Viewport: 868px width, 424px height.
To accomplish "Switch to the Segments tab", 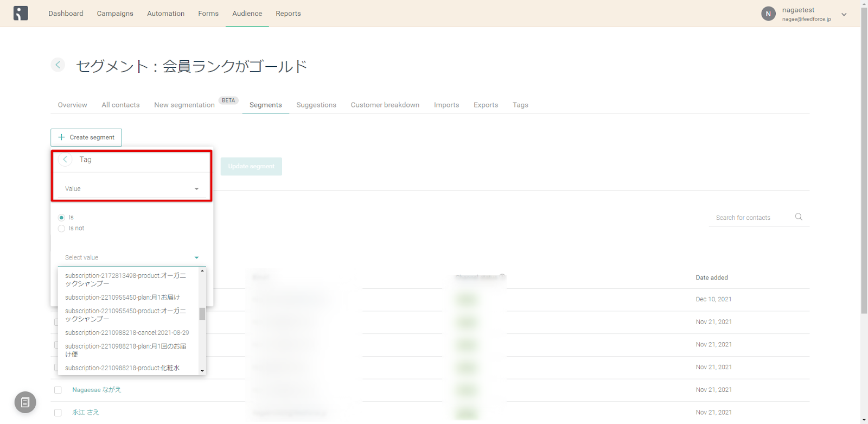I will pos(265,105).
